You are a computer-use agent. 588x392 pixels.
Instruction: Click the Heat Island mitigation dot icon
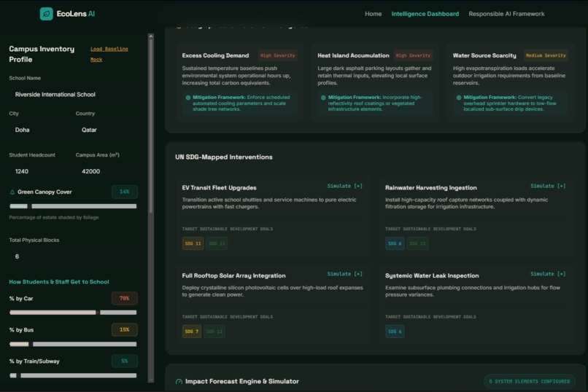(x=323, y=98)
